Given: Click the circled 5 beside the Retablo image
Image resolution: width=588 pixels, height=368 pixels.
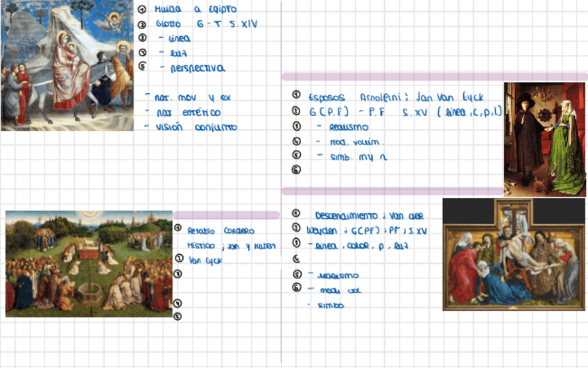Looking at the screenshot, I should 178,317.
